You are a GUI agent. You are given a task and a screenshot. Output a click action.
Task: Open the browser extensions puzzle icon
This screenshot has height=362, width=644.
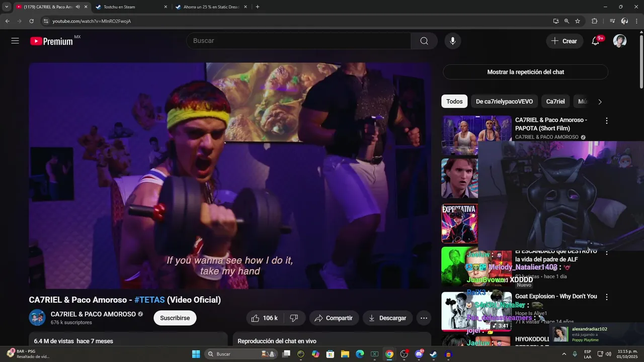(594, 21)
